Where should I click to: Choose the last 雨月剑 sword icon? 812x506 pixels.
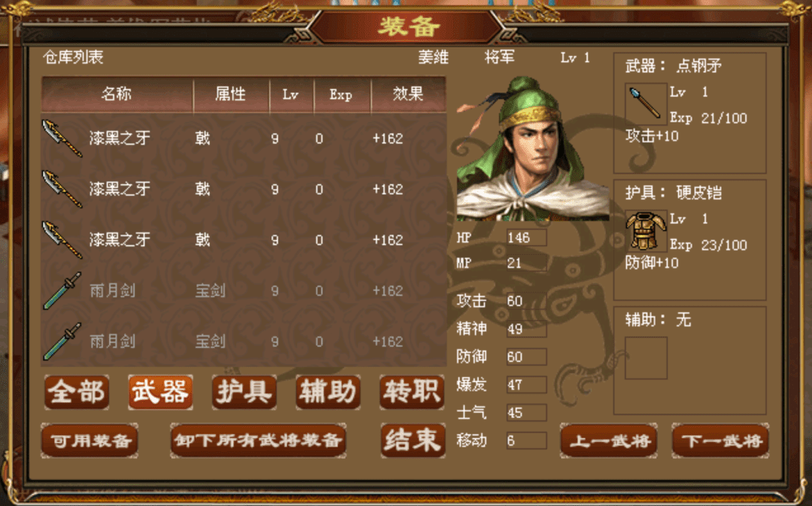click(62, 341)
